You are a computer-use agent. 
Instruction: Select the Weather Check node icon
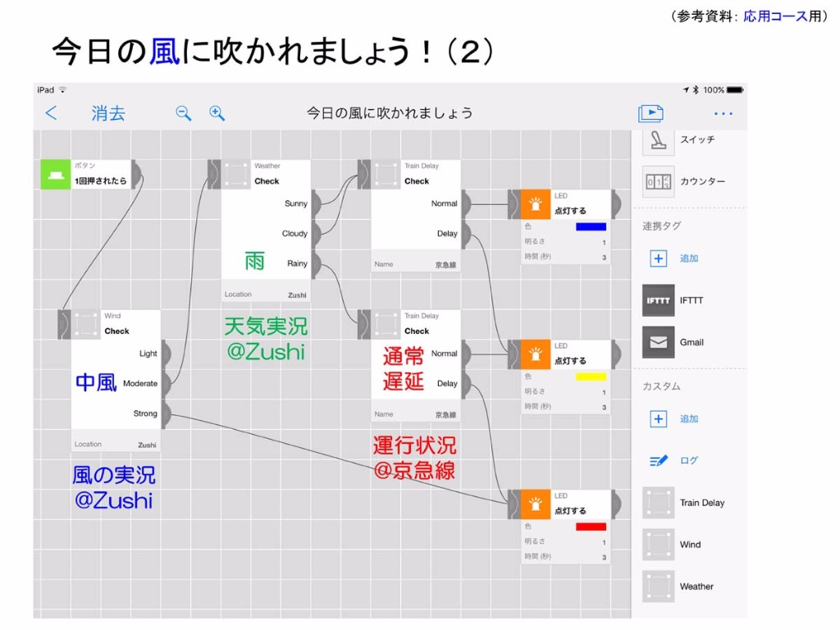235,175
